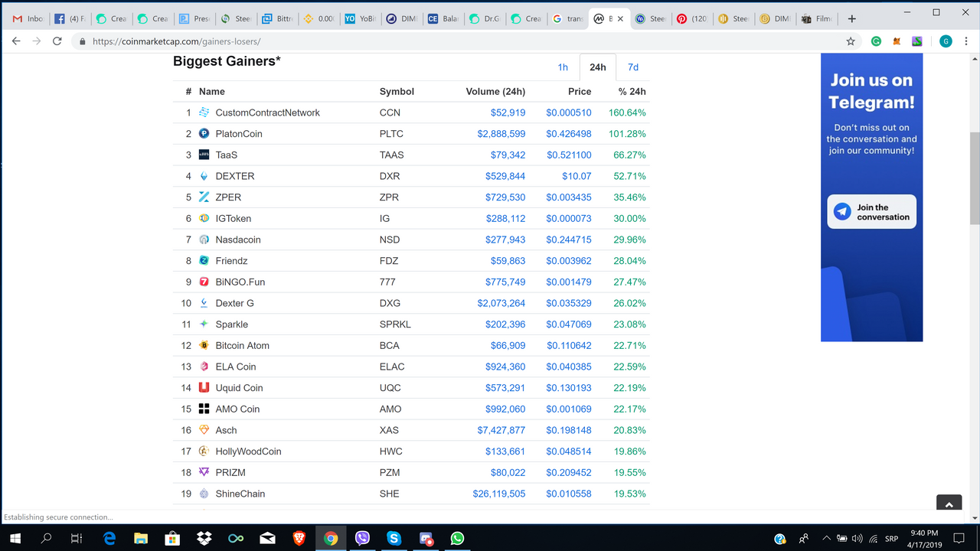Sort table by % 24h header
This screenshot has width=980, height=551.
[632, 91]
